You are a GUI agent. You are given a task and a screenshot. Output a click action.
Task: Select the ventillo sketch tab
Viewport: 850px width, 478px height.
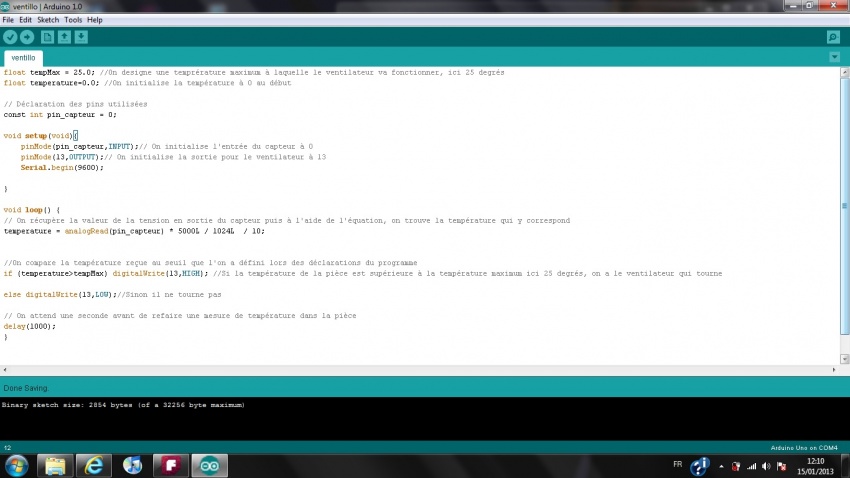23,57
